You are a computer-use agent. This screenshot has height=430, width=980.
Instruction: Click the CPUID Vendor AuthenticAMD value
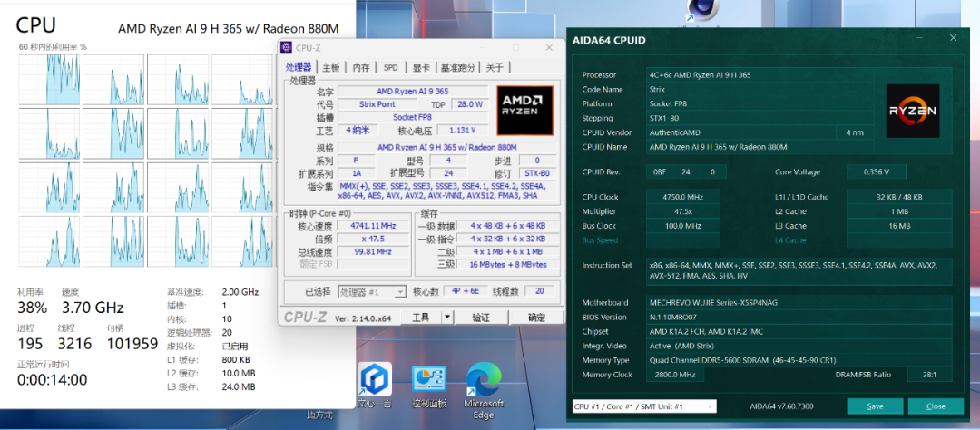click(740, 132)
